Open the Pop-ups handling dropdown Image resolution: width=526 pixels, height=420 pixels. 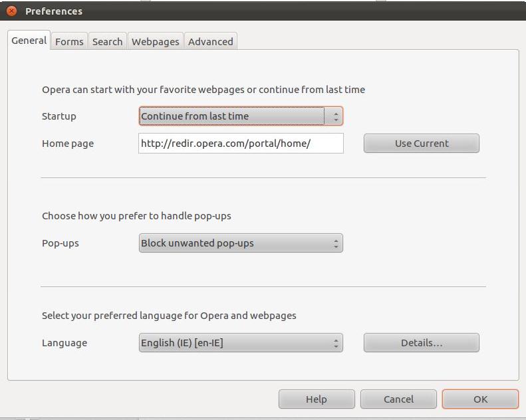(x=240, y=243)
